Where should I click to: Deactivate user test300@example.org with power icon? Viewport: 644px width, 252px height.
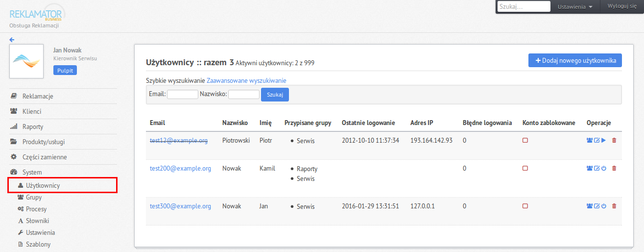(x=604, y=206)
